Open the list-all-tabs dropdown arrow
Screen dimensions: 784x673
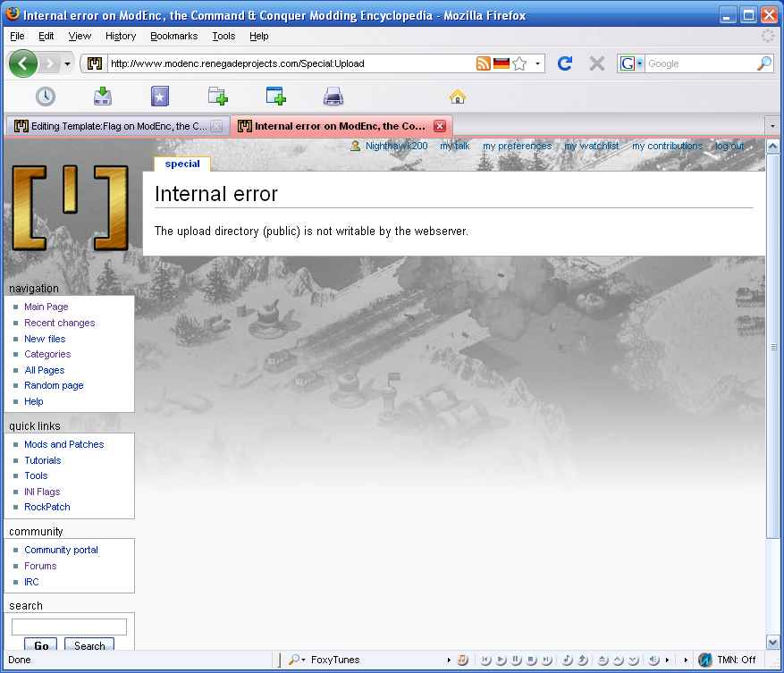[772, 126]
